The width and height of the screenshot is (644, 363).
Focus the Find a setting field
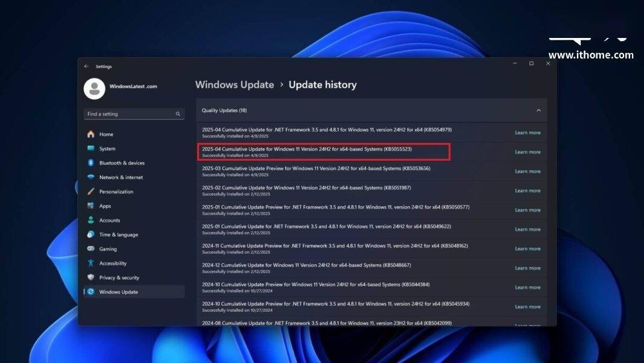point(134,114)
